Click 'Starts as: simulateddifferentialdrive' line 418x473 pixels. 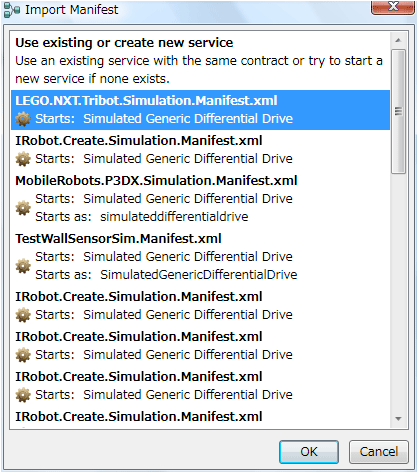(142, 217)
